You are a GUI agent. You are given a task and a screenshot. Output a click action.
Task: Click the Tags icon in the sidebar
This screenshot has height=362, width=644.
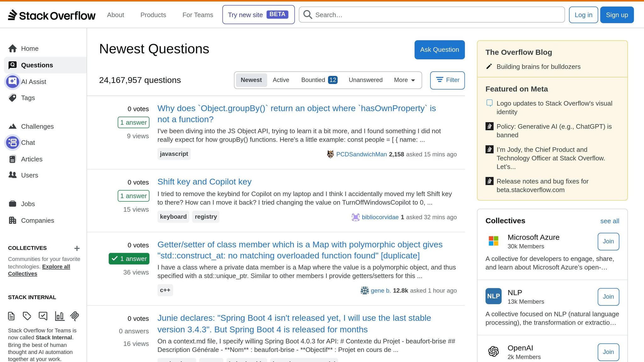tap(13, 98)
